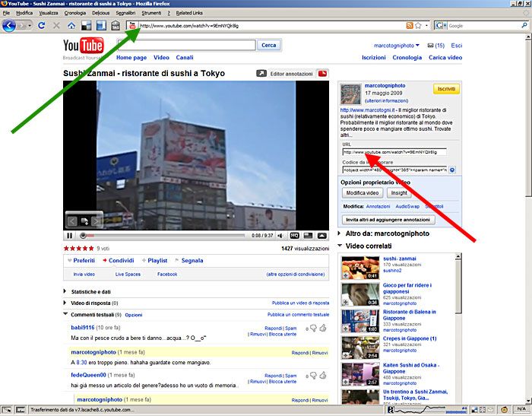
Task: Toggle HQ video quality
Action: 294,235
